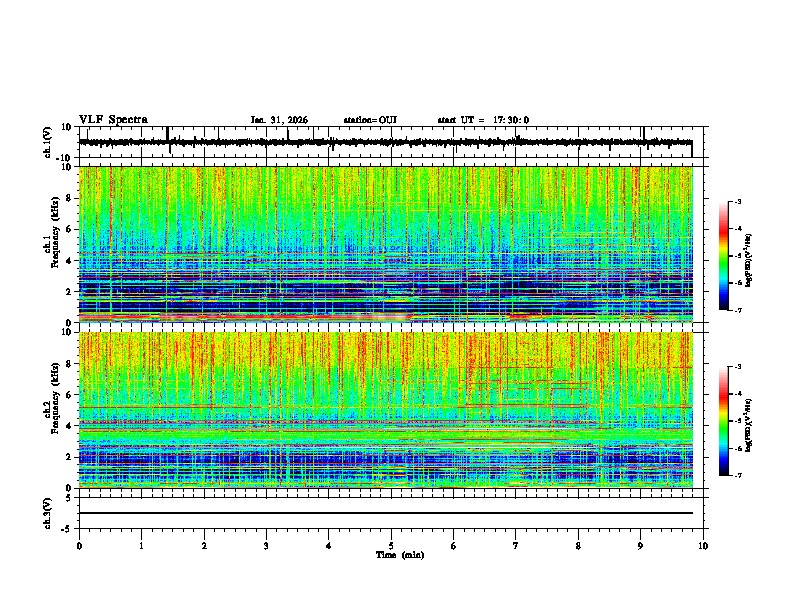This screenshot has height=612, width=792.
Task: Click the ch.2 spectrogram panel
Action: (386, 410)
